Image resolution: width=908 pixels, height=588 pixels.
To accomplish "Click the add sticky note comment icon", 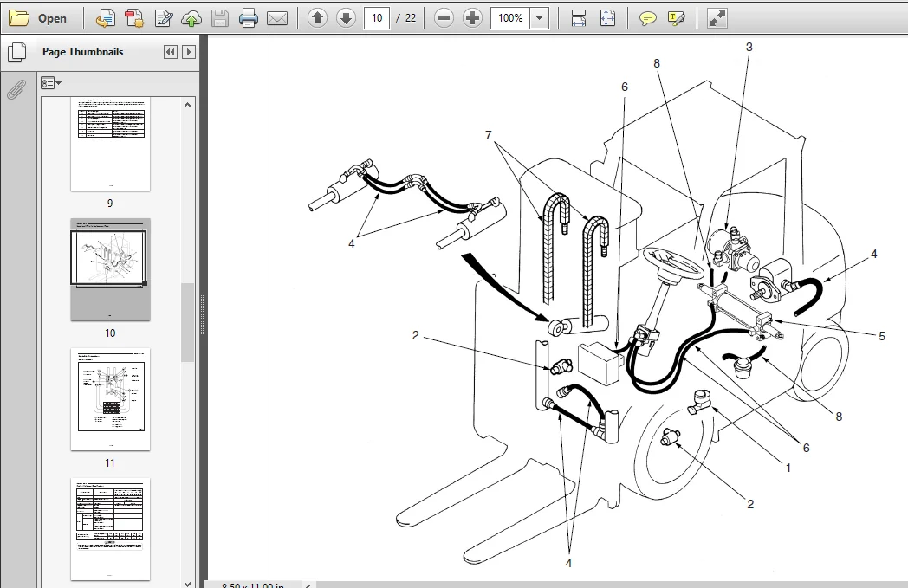I will [x=647, y=18].
